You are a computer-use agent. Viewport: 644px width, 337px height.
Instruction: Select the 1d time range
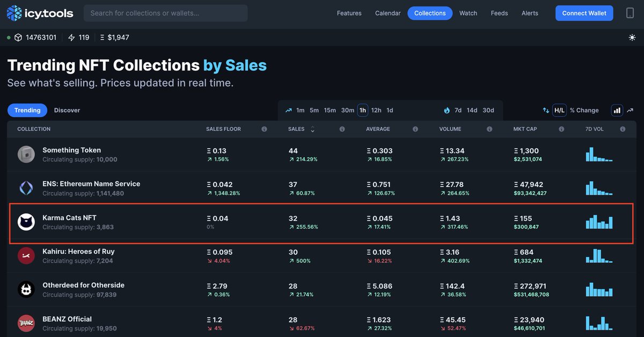(x=390, y=111)
